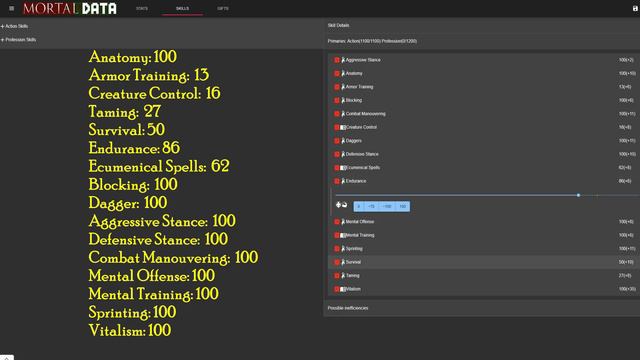Switch to the Skills tab
This screenshot has width=640, height=360.
point(182,8)
